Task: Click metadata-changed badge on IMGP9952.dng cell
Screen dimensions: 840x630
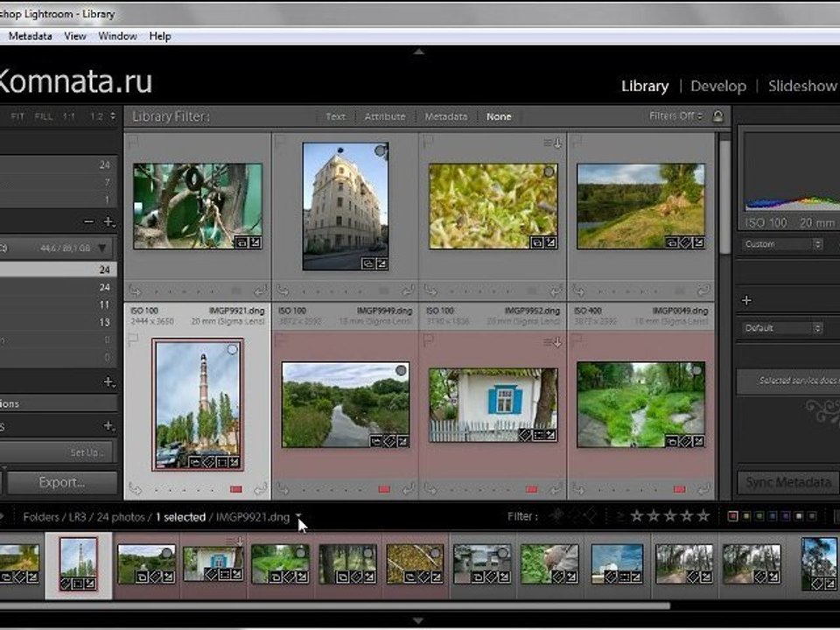Action: 552,342
